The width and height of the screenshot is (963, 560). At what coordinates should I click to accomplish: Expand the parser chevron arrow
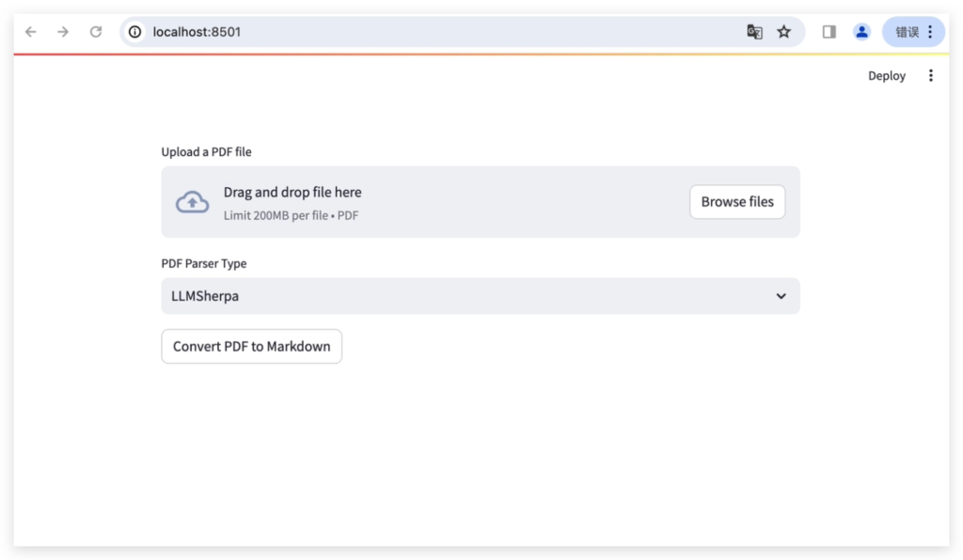coord(781,296)
